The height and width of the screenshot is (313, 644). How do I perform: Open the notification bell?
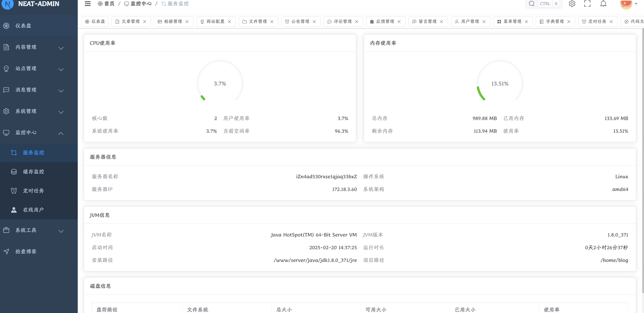603,4
